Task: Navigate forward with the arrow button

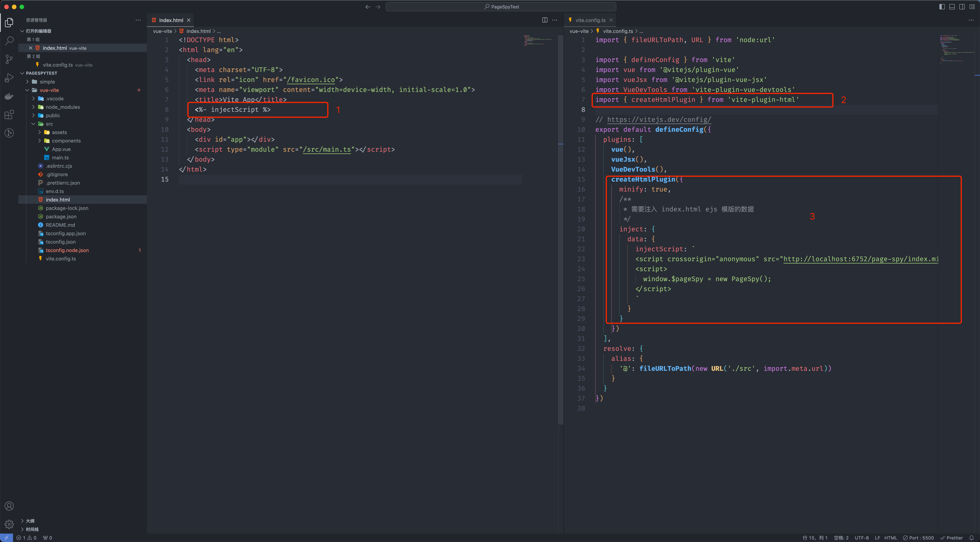Action: (x=378, y=7)
